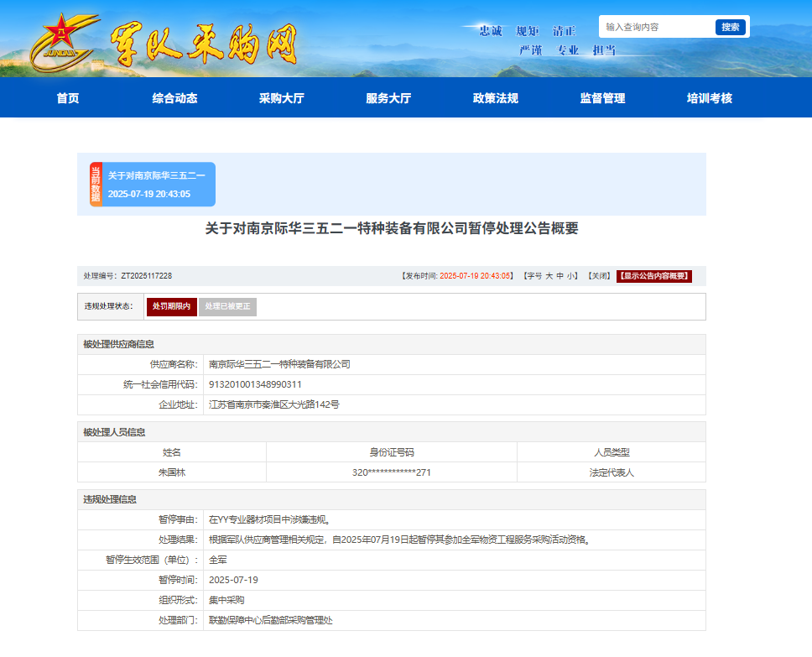This screenshot has height=657, width=812.
Task: Click the 被处理供应商信息 section header
Action: point(118,345)
